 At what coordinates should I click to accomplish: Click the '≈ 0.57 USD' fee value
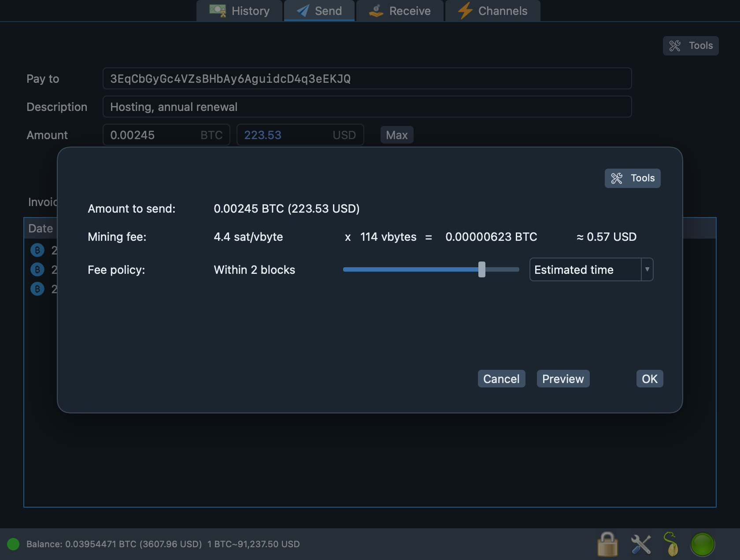(x=607, y=237)
